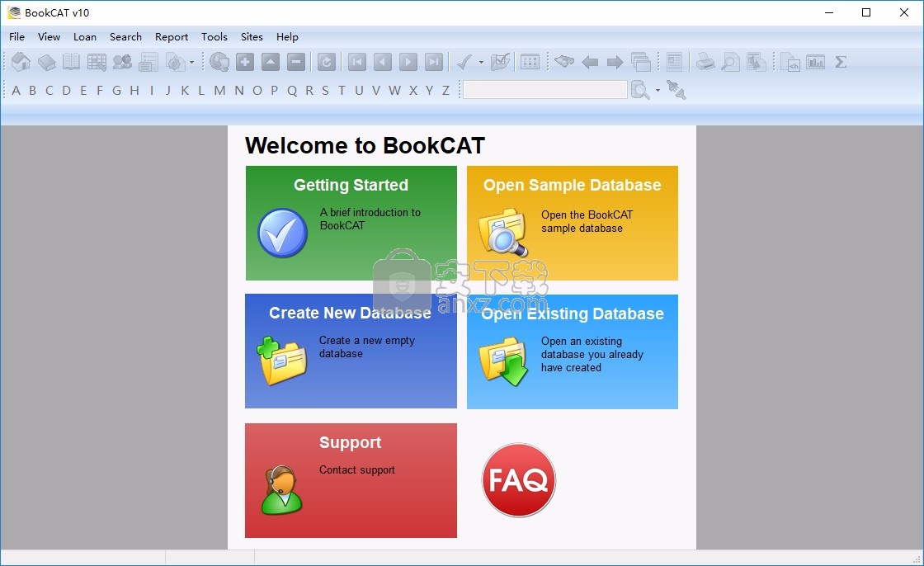Open the Report menu
The height and width of the screenshot is (566, 924).
tap(172, 36)
